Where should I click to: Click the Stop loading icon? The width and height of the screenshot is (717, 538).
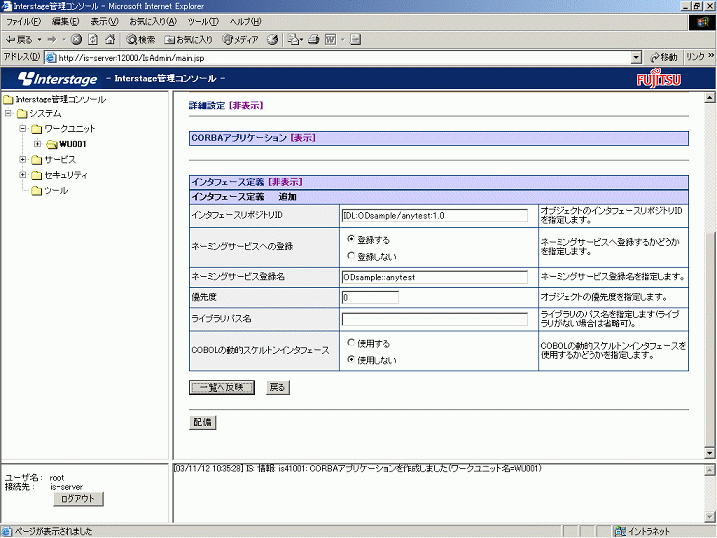coord(76,40)
